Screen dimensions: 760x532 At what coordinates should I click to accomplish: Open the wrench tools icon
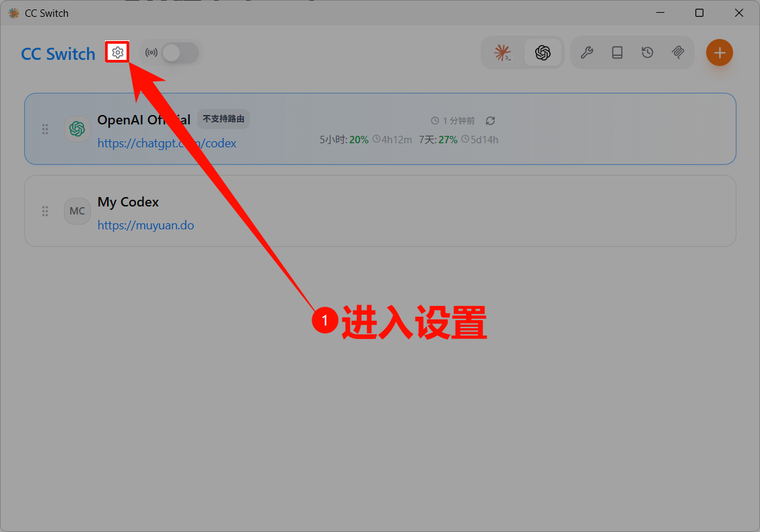tap(587, 52)
